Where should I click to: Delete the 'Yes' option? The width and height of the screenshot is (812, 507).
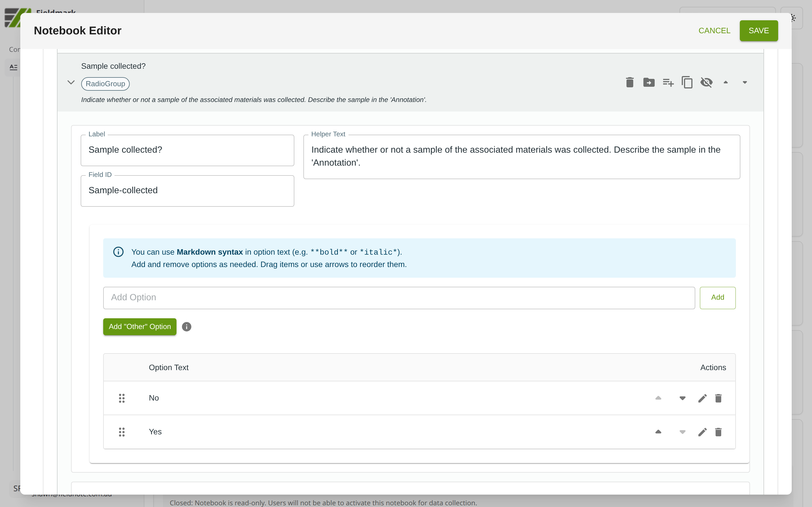click(x=718, y=432)
